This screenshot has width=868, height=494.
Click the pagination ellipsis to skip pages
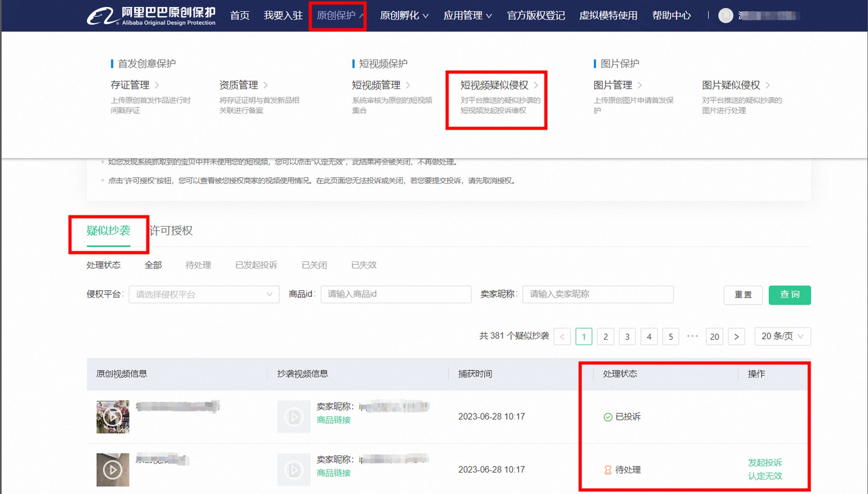(x=693, y=336)
